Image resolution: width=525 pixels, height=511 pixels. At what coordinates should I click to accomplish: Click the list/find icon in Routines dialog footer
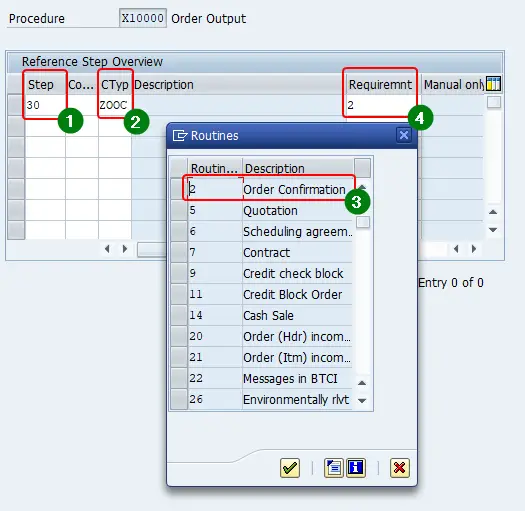[x=333, y=467]
